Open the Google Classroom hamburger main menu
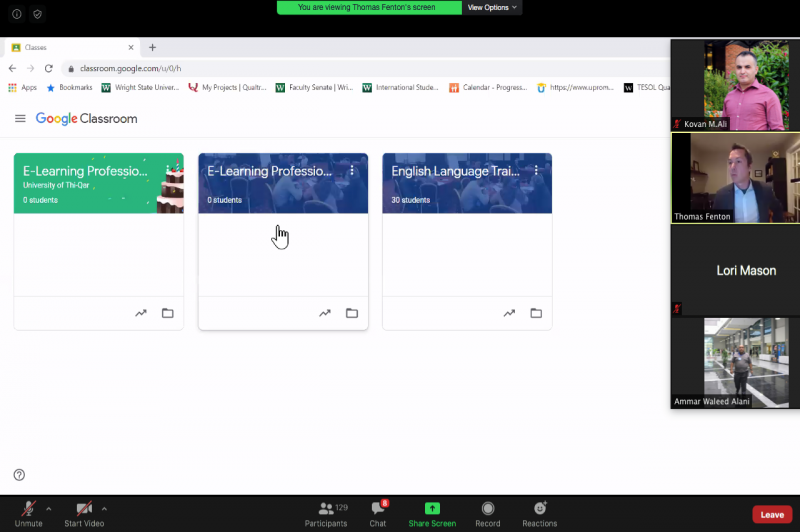Screen dimensions: 800x532 pyautogui.click(x=20, y=119)
